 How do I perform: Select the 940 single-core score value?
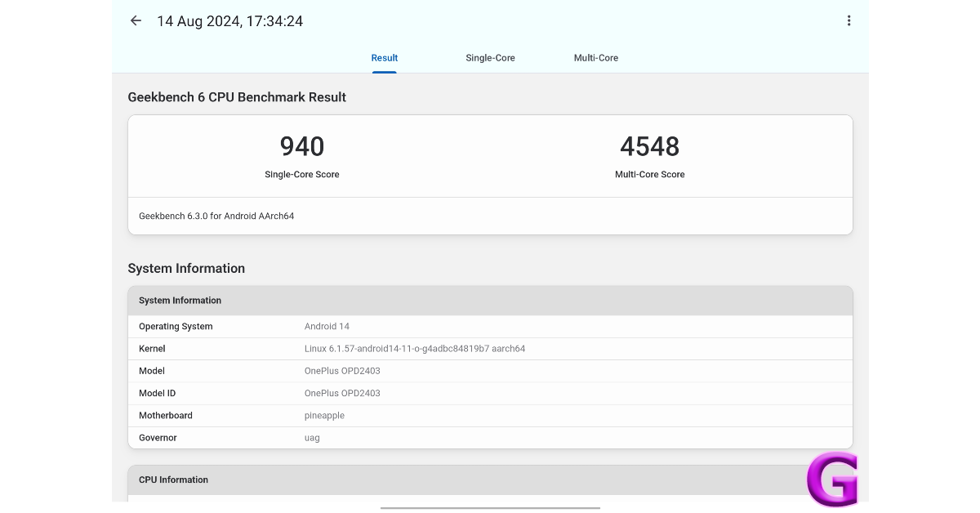click(302, 146)
